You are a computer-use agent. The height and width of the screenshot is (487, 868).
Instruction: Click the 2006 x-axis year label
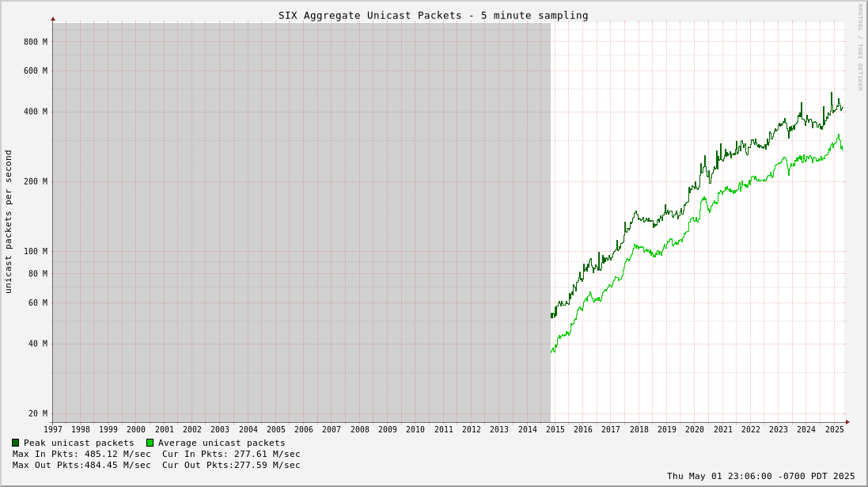pos(303,429)
